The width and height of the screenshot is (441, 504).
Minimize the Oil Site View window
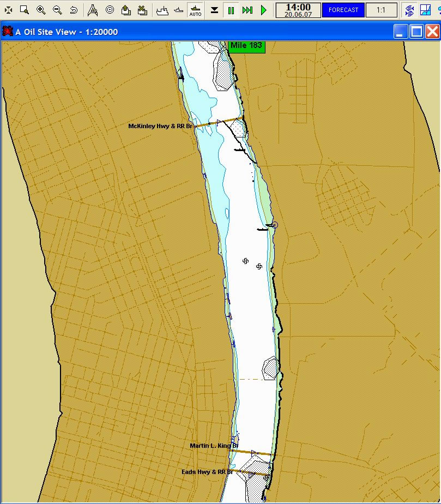coord(400,32)
